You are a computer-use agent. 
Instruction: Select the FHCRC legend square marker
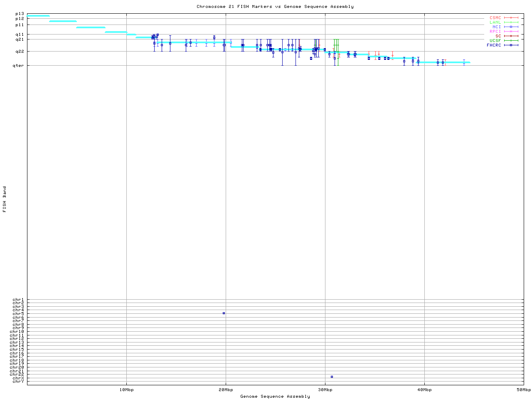511,45
